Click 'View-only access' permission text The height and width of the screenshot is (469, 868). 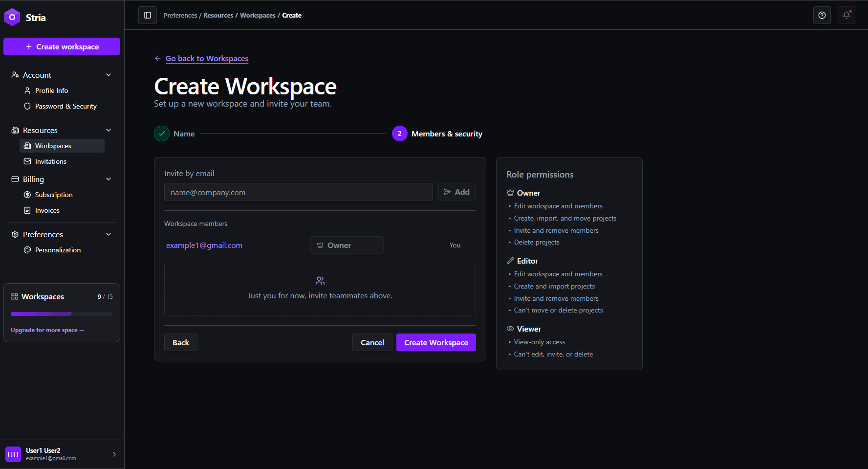(x=540, y=342)
